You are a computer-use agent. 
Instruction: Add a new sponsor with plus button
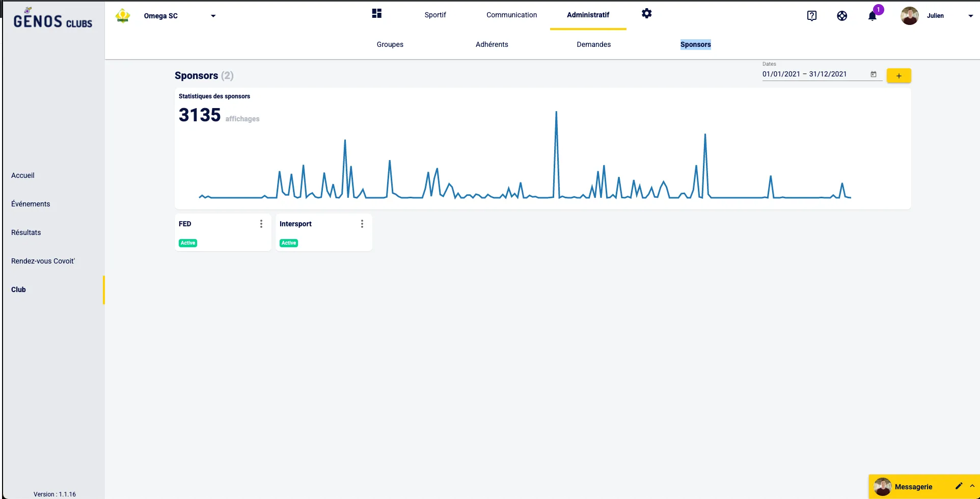click(x=899, y=76)
